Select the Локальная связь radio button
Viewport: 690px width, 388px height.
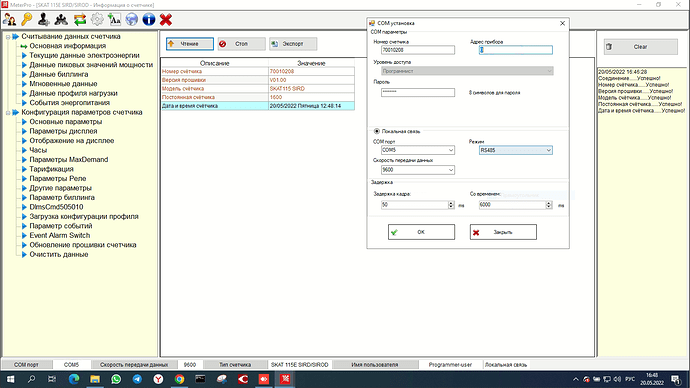coord(377,131)
